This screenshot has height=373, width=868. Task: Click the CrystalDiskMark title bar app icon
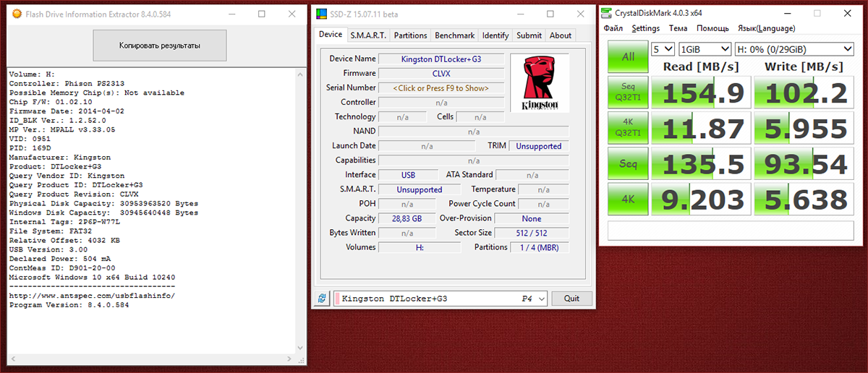pos(606,13)
